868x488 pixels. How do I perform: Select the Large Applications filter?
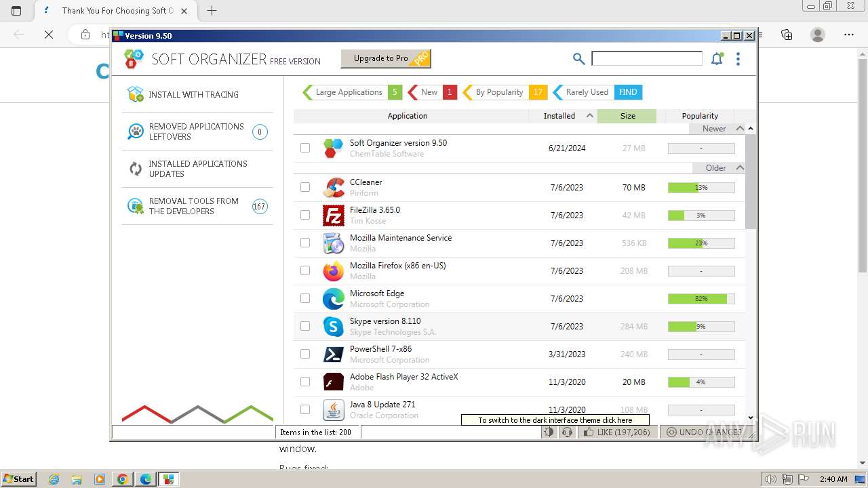click(352, 92)
